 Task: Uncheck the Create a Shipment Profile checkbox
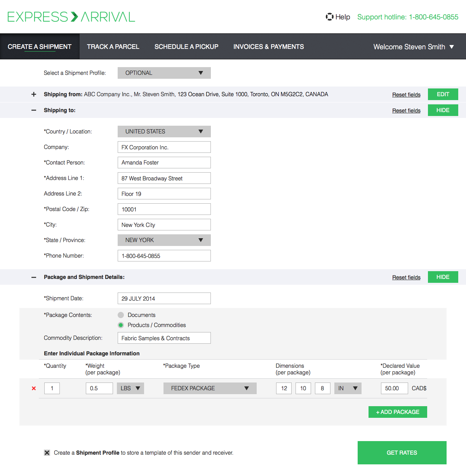click(47, 453)
